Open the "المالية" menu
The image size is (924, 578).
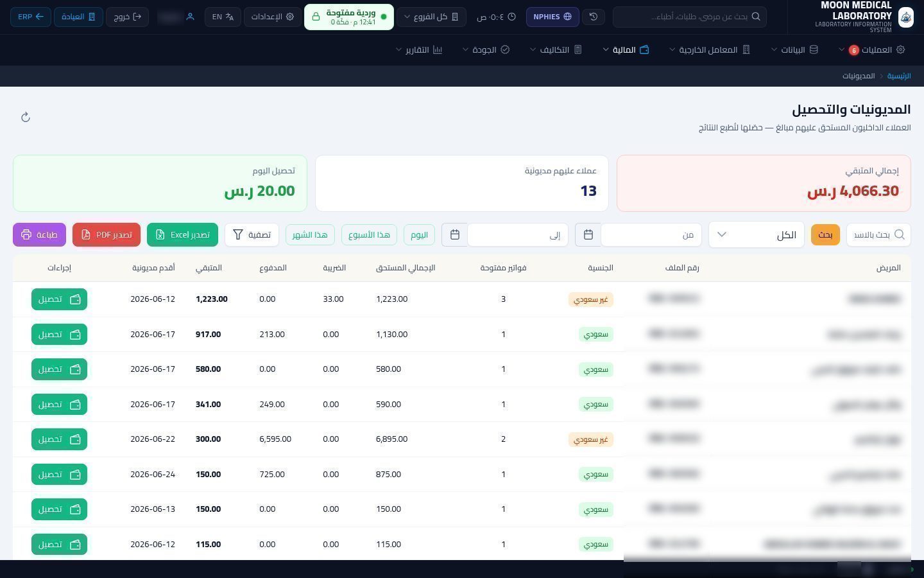[x=626, y=49]
